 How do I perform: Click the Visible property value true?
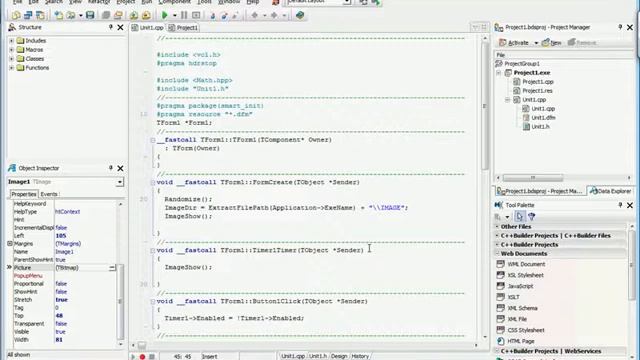[x=60, y=332]
